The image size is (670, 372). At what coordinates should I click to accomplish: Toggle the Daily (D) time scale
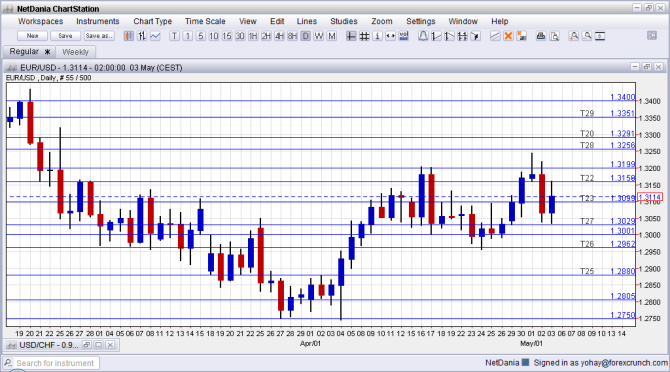(x=306, y=36)
